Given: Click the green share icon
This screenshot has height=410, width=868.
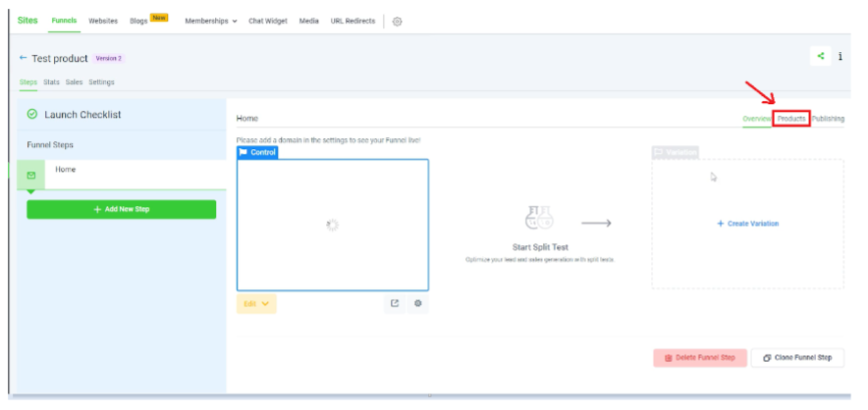Looking at the screenshot, I should coord(820,56).
